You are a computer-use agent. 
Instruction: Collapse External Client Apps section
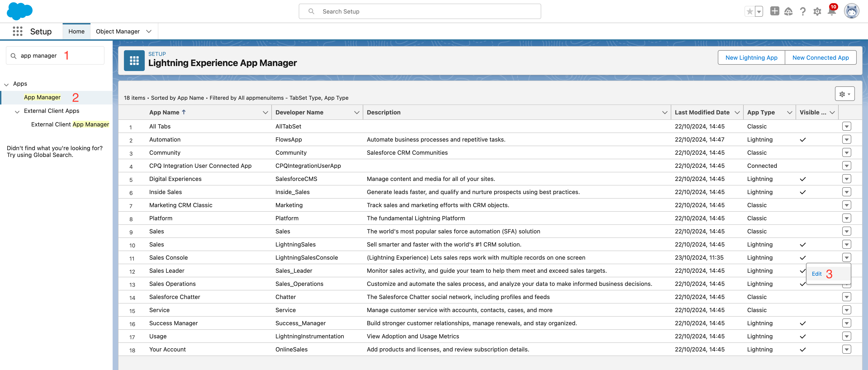17,111
